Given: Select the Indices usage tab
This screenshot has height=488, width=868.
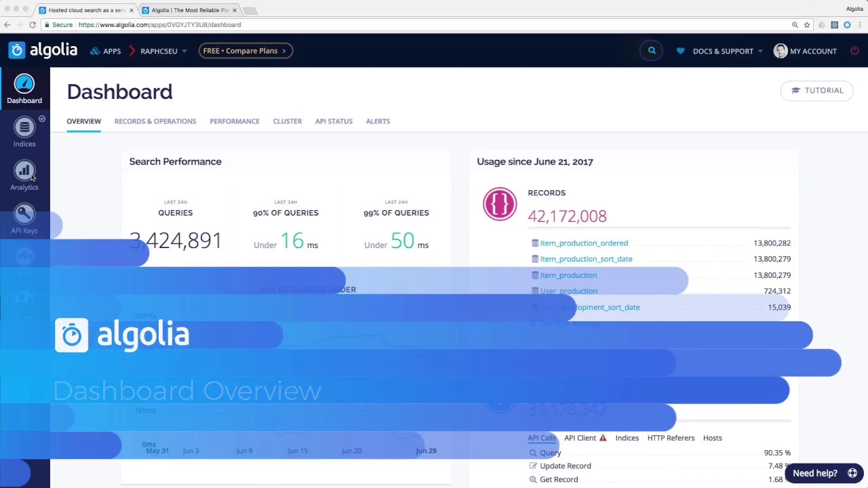Looking at the screenshot, I should pos(627,438).
